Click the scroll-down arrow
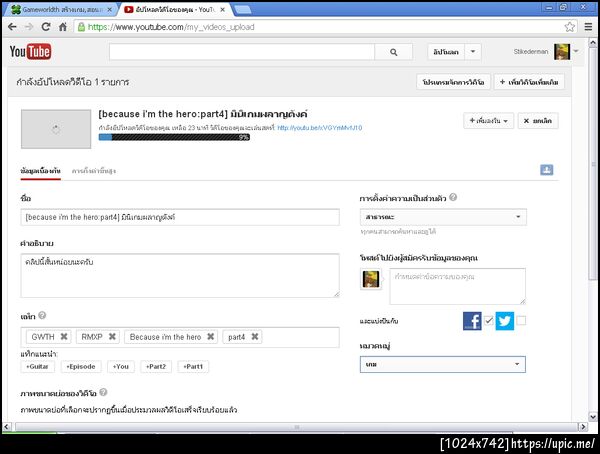 (x=593, y=417)
